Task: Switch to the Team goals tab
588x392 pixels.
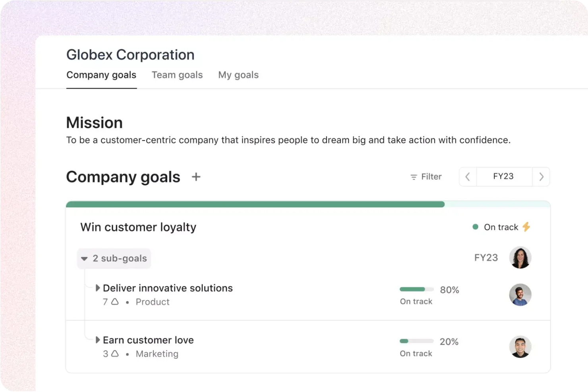Action: point(177,75)
